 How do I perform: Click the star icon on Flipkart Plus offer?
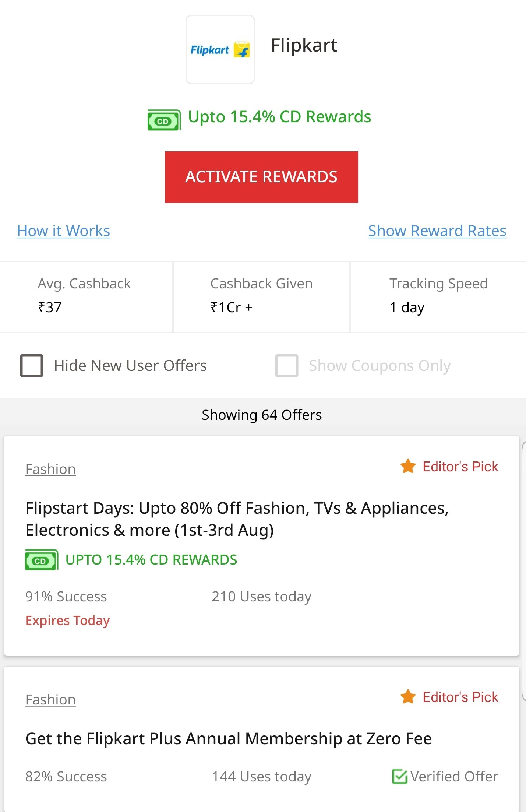pos(408,697)
